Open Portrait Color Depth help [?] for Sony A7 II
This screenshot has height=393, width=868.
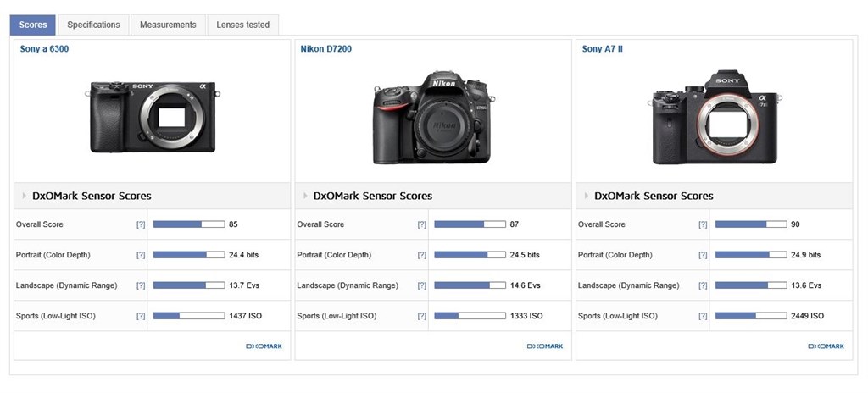pyautogui.click(x=703, y=255)
